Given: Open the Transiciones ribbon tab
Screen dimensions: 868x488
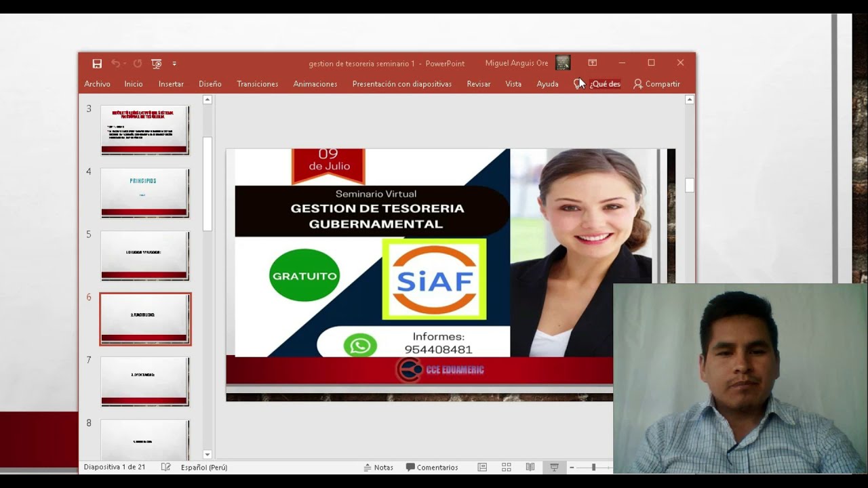Looking at the screenshot, I should (258, 84).
